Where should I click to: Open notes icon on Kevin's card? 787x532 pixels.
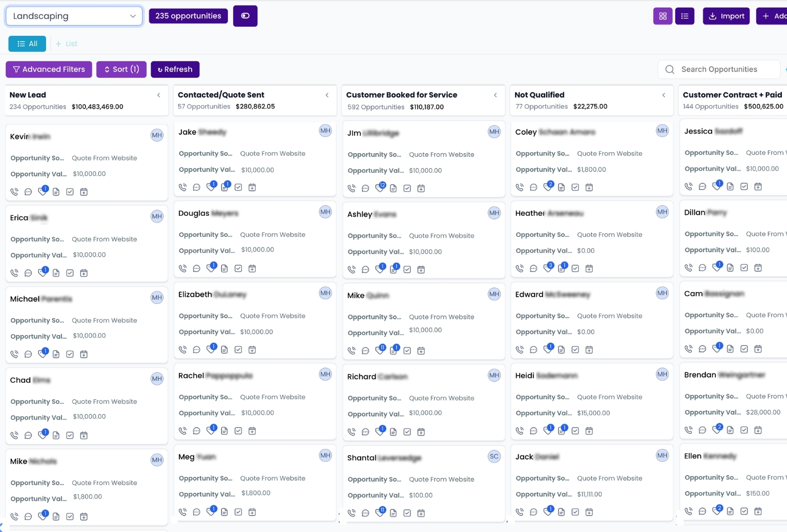coord(56,192)
